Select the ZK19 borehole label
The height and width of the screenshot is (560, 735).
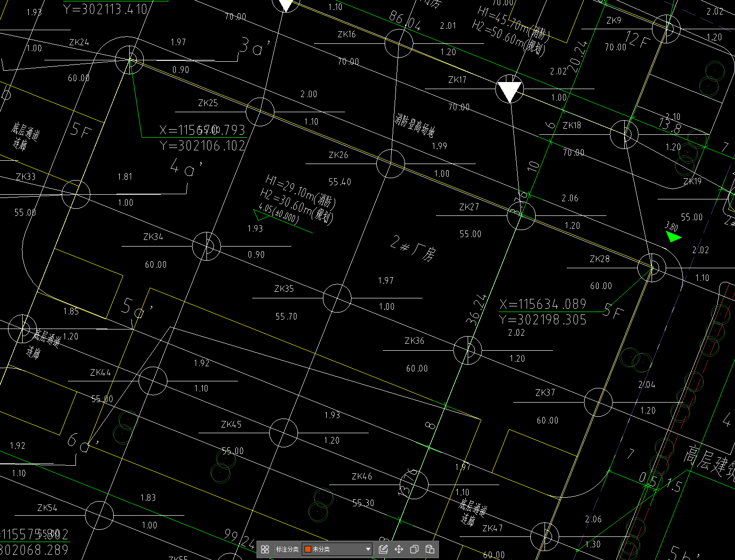[x=692, y=181]
